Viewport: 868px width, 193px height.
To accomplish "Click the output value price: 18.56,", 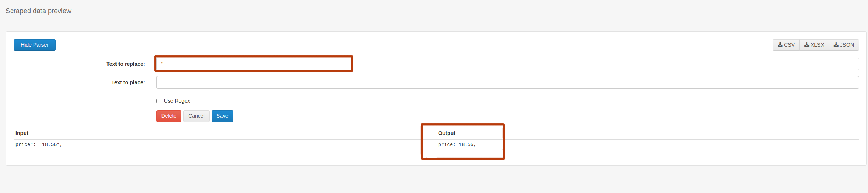I will pos(457,144).
